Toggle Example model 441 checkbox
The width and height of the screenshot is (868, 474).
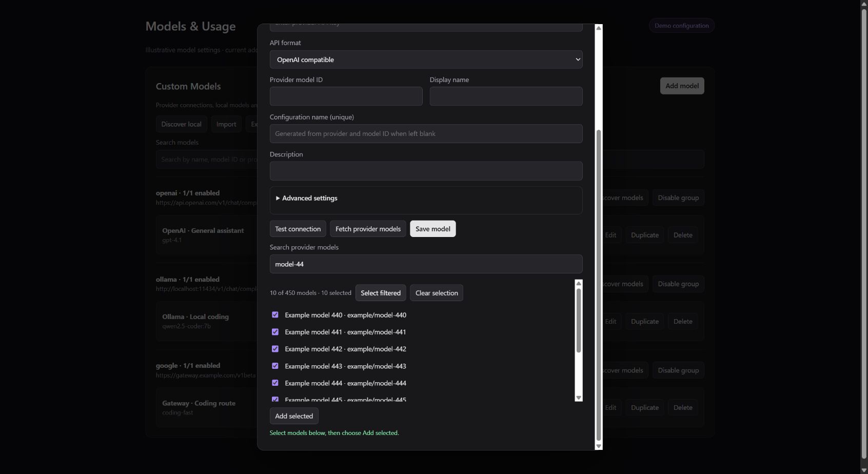click(275, 332)
